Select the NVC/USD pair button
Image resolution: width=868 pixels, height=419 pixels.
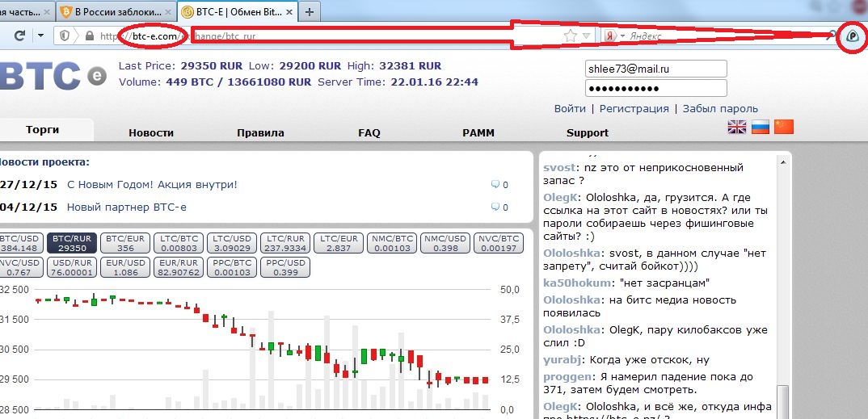(x=20, y=267)
